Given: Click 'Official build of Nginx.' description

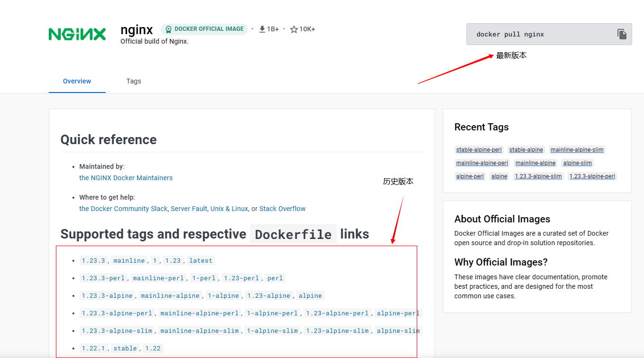Looking at the screenshot, I should tap(154, 41).
